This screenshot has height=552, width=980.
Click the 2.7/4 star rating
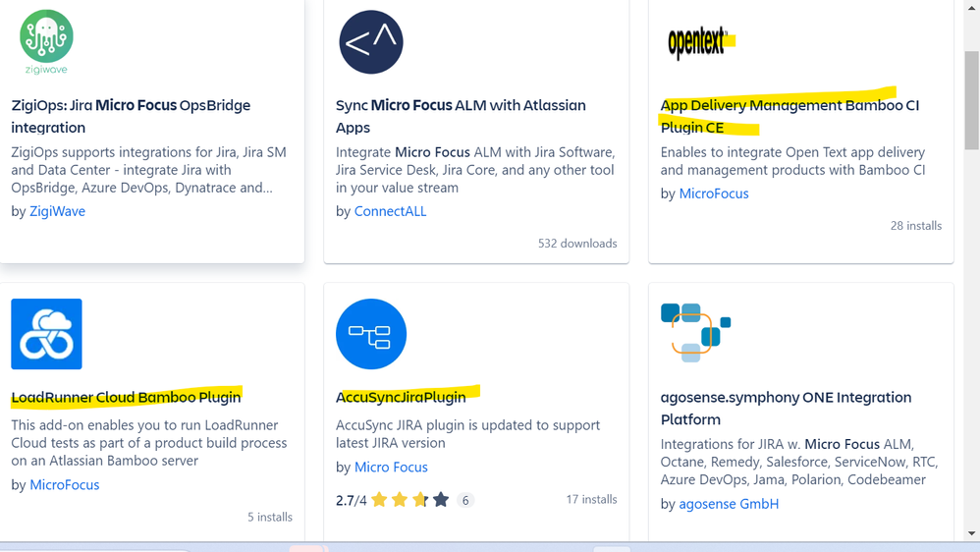[x=393, y=500]
